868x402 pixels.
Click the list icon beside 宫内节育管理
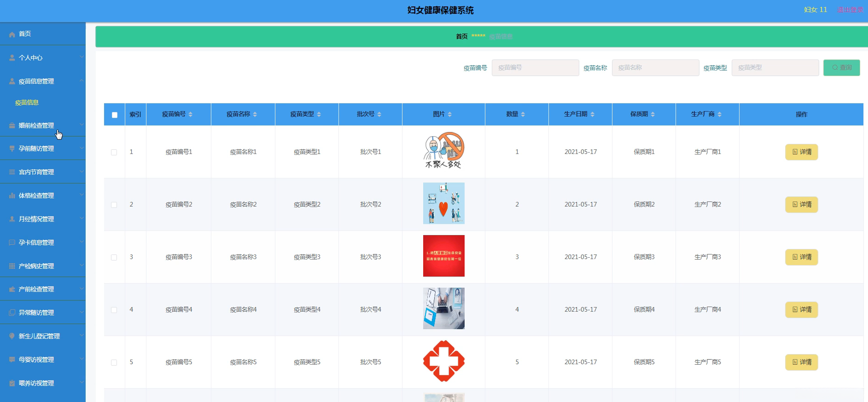click(x=12, y=172)
